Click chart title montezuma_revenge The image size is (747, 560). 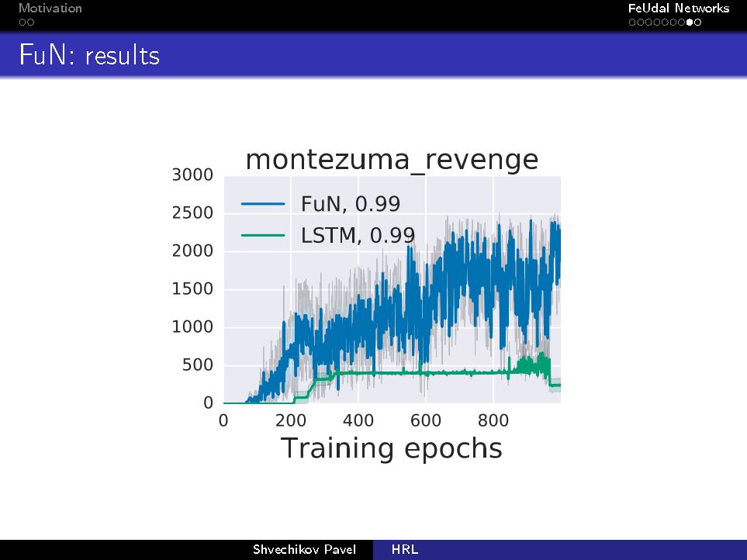coord(392,160)
